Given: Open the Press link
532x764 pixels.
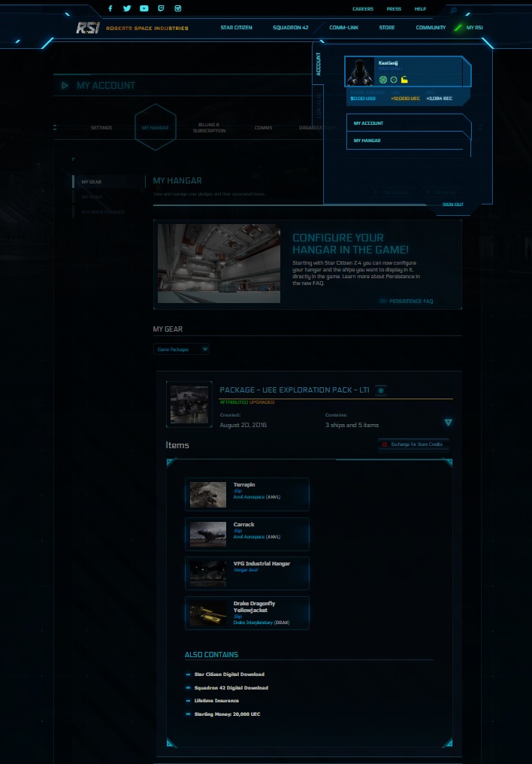Looking at the screenshot, I should click(394, 9).
